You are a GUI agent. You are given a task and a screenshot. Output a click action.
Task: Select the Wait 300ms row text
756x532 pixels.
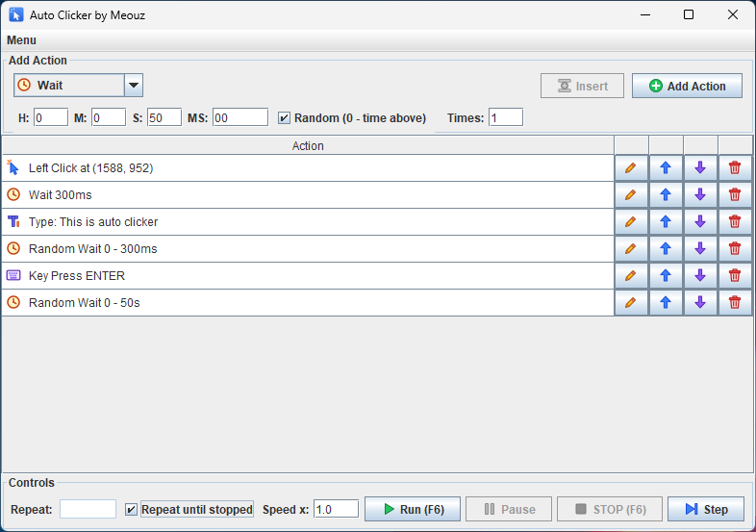61,195
